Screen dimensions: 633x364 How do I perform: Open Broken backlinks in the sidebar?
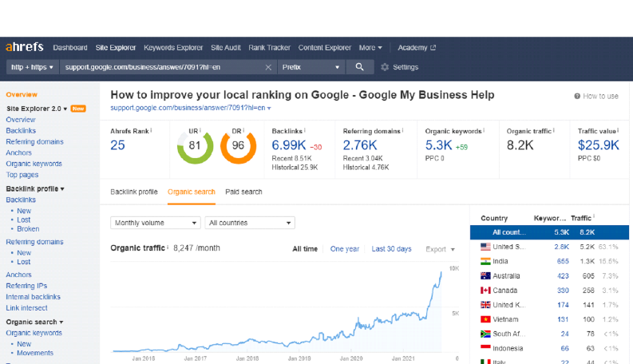28,229
